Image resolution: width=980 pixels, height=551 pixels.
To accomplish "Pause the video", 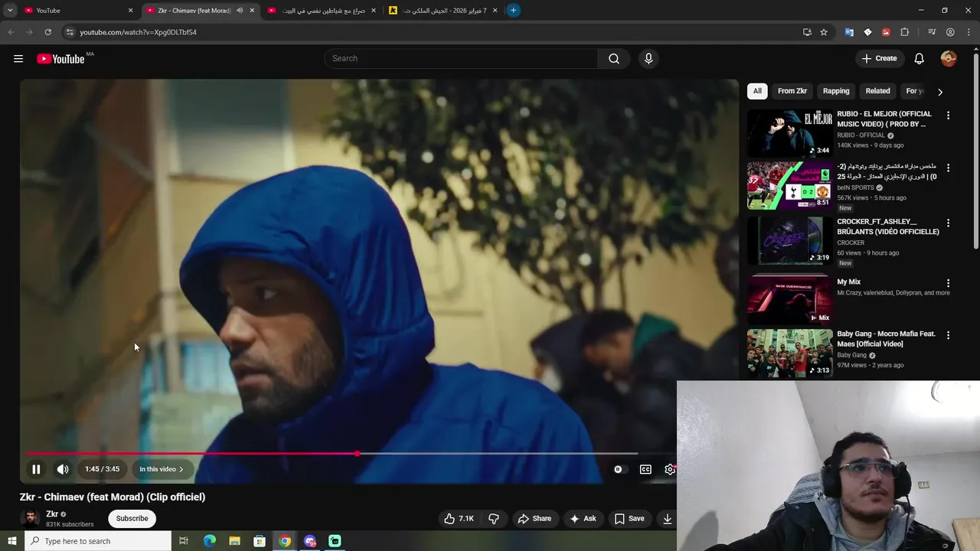I will pos(36,469).
